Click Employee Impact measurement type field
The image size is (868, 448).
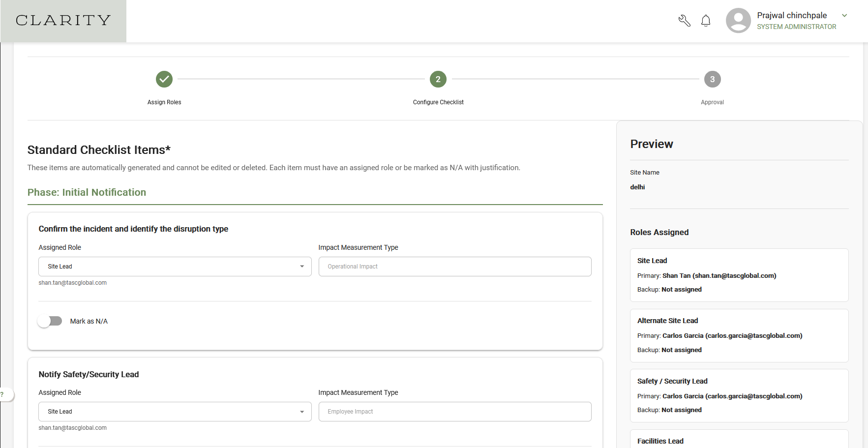tap(455, 412)
